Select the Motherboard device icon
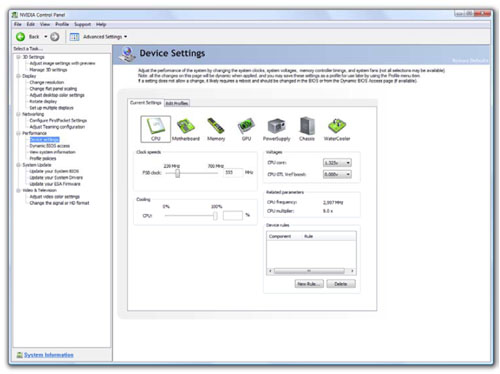The height and width of the screenshot is (374, 500). tap(186, 129)
